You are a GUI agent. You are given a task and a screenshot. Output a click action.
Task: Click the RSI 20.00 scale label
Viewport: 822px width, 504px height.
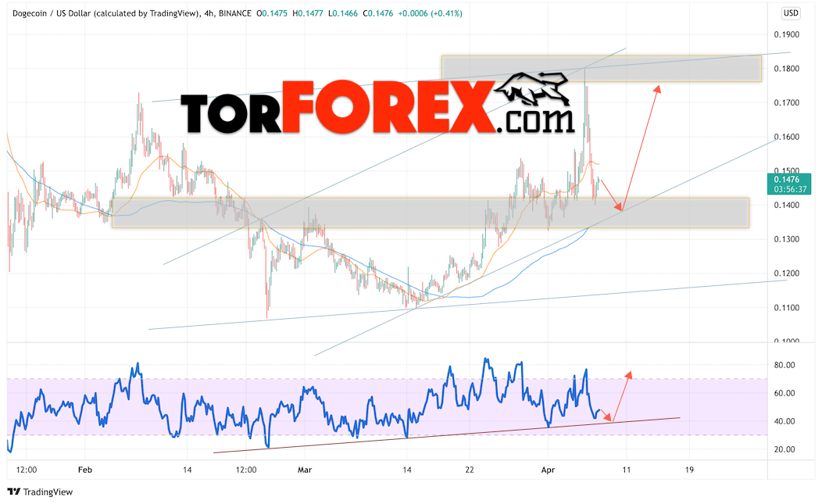[784, 449]
